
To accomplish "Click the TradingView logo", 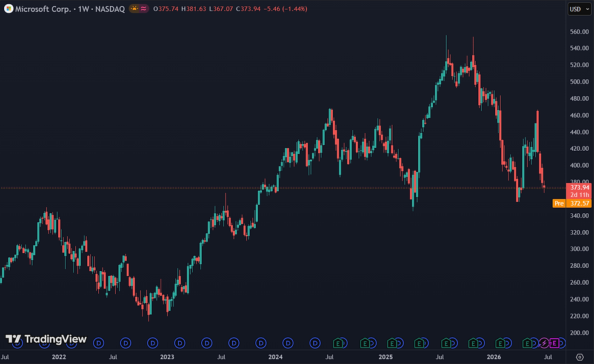I will point(46,339).
